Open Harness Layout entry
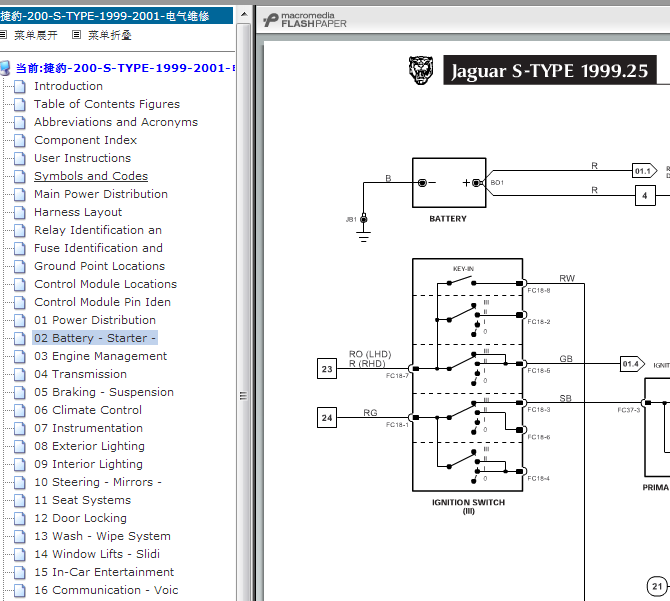Image resolution: width=670 pixels, height=601 pixels. [78, 212]
